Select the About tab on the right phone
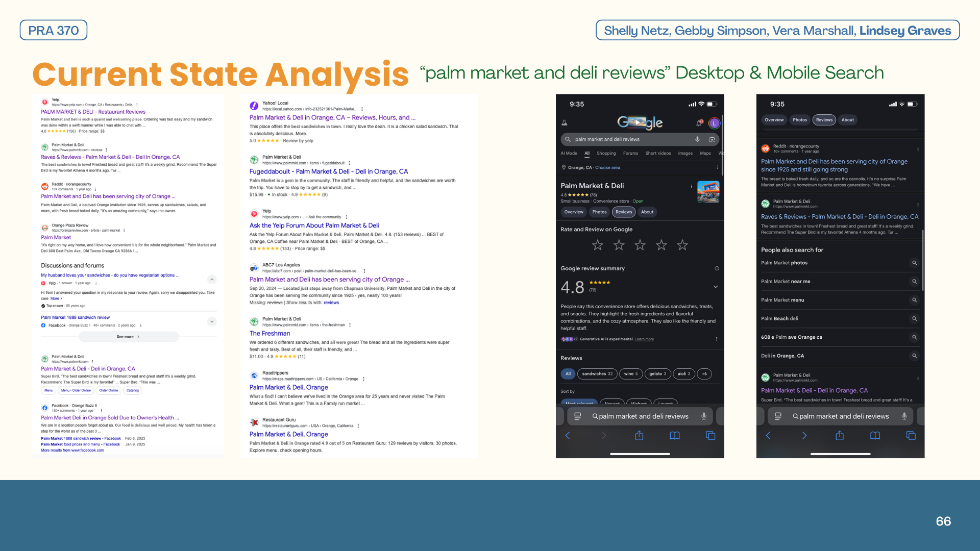Viewport: 980px width, 551px height. (848, 120)
